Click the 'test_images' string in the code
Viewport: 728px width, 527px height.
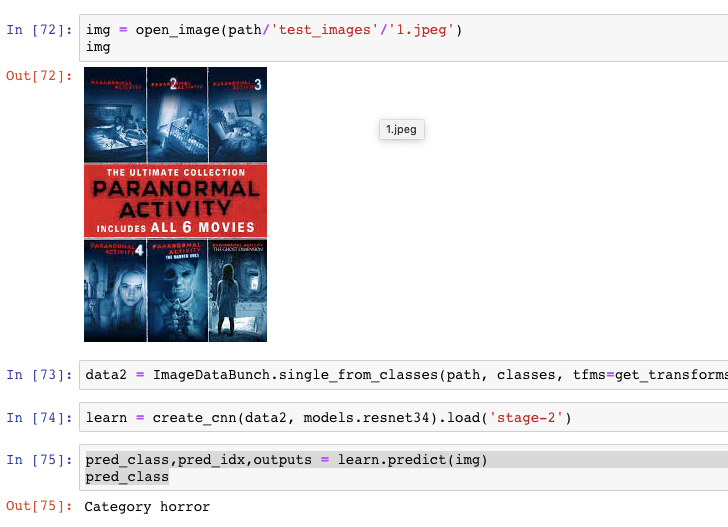(325, 30)
